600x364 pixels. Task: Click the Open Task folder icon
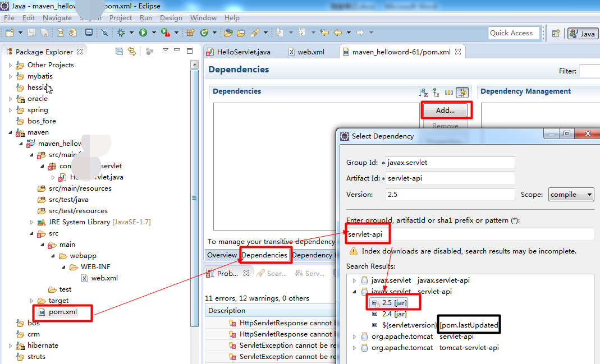241,33
